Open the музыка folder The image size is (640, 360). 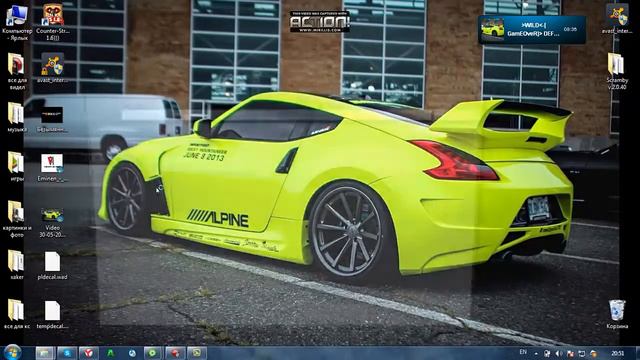[x=17, y=118]
